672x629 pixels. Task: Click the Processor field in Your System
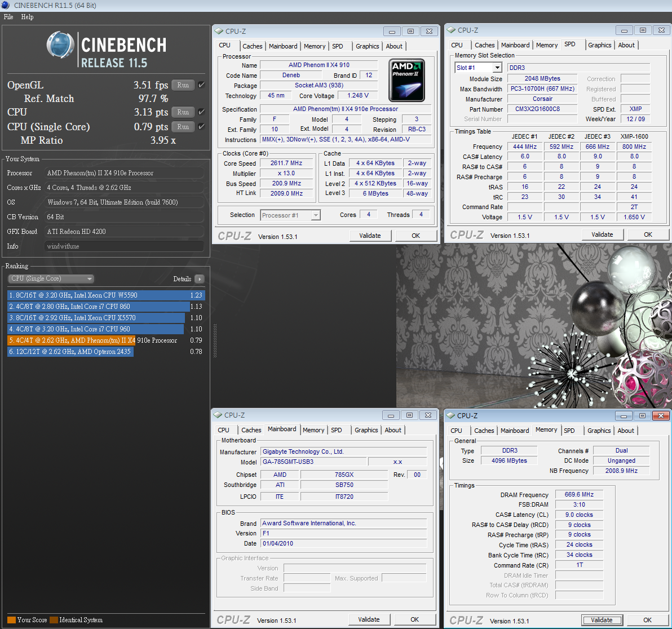124,173
